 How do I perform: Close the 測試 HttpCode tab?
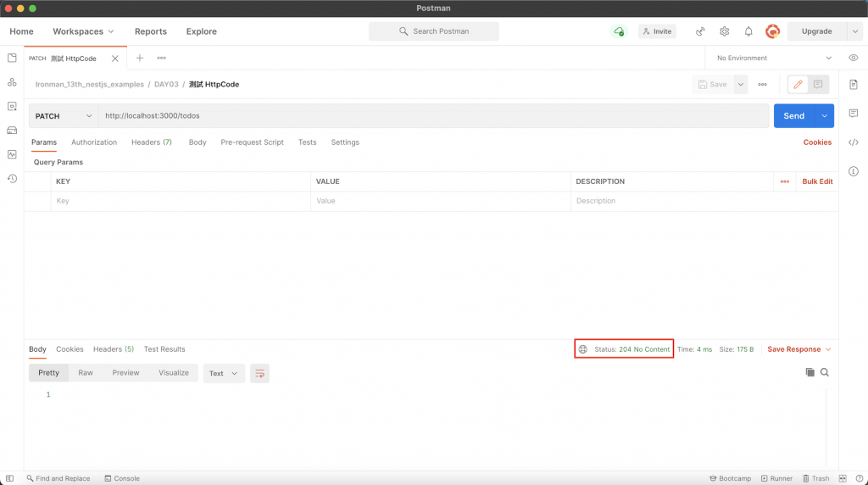[115, 59]
